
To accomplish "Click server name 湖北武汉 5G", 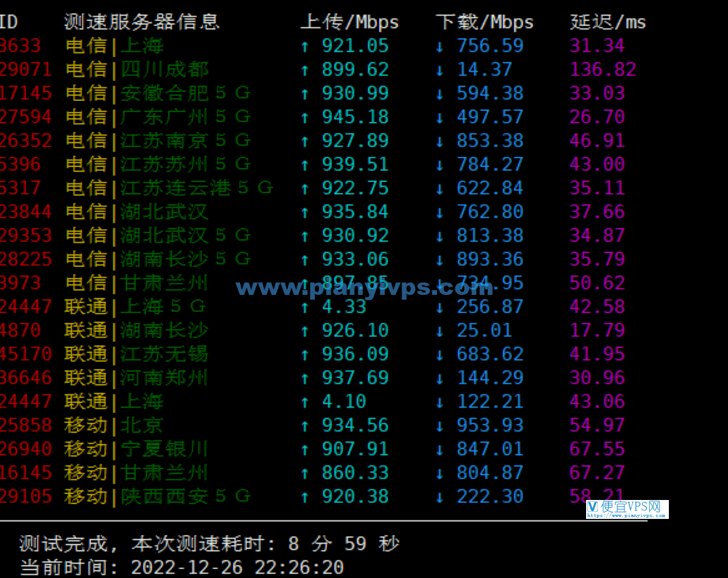I will click(x=186, y=235).
